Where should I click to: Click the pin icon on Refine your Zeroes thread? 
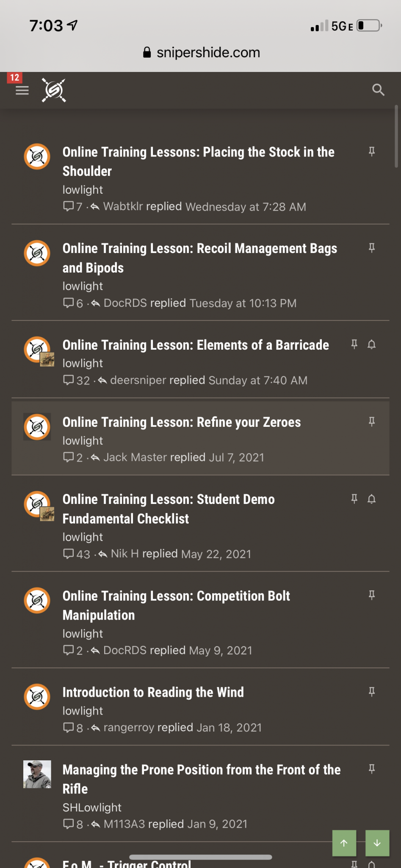[x=372, y=421]
